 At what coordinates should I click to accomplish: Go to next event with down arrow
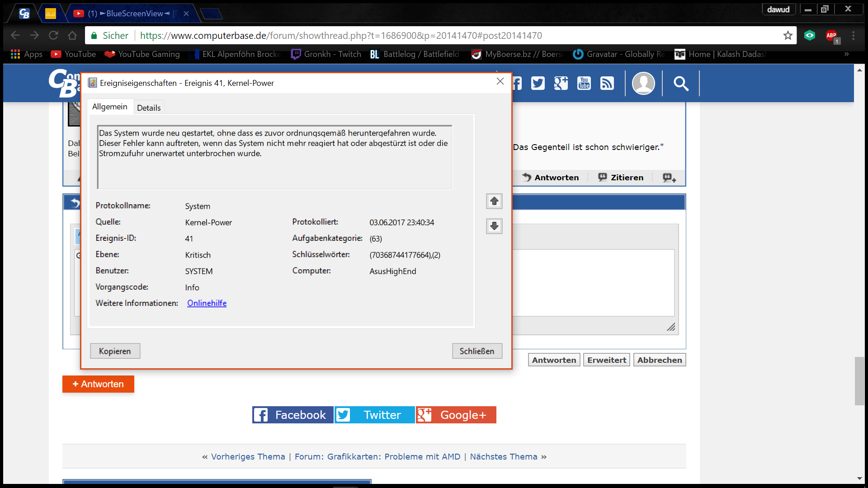(x=494, y=226)
